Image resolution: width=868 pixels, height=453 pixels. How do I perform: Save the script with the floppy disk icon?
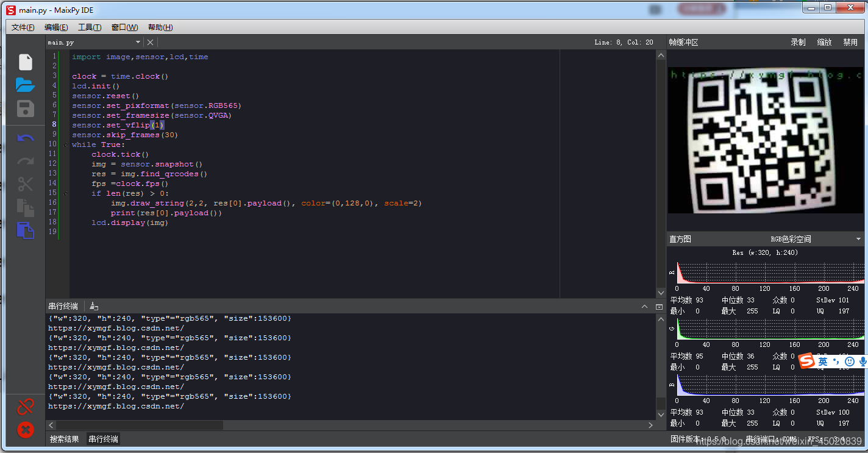26,109
